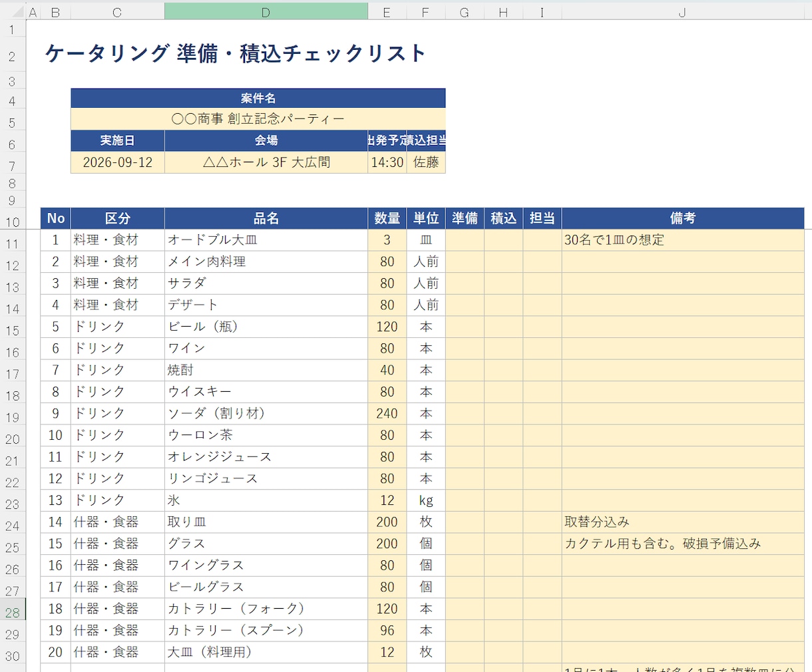Select the cell ワイングラス
This screenshot has height=672, width=812.
pos(266,566)
